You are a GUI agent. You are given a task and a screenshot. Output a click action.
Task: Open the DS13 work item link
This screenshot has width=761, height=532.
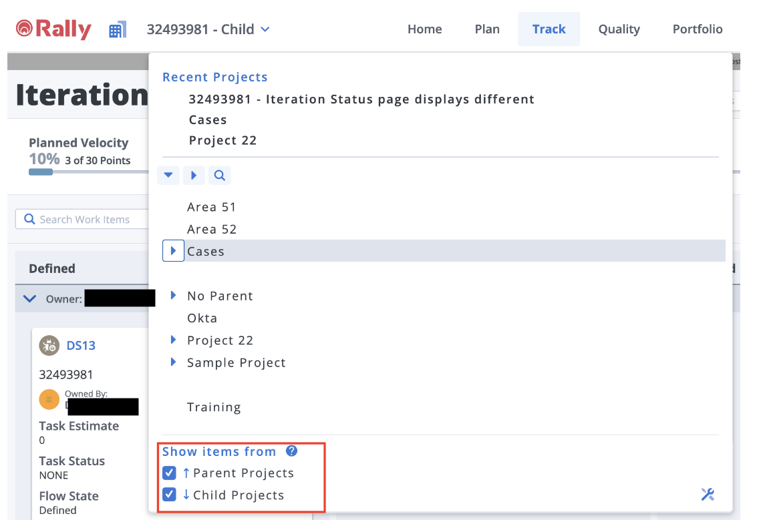[81, 345]
